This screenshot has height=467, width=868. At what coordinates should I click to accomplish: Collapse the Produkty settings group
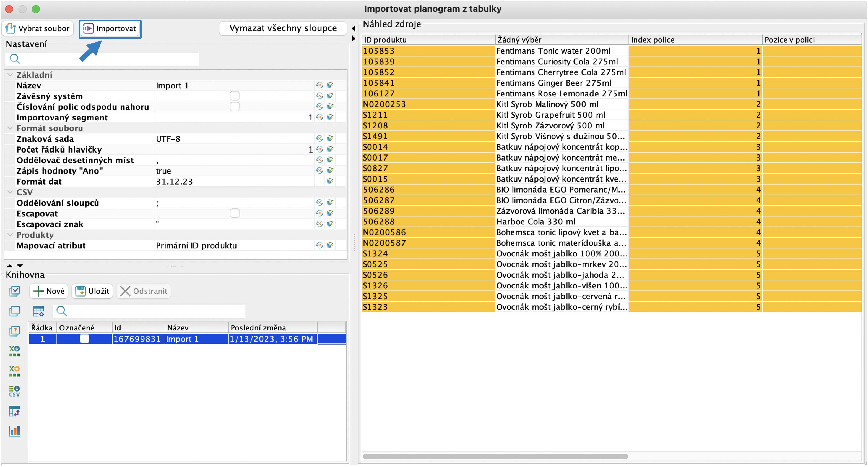pyautogui.click(x=10, y=235)
